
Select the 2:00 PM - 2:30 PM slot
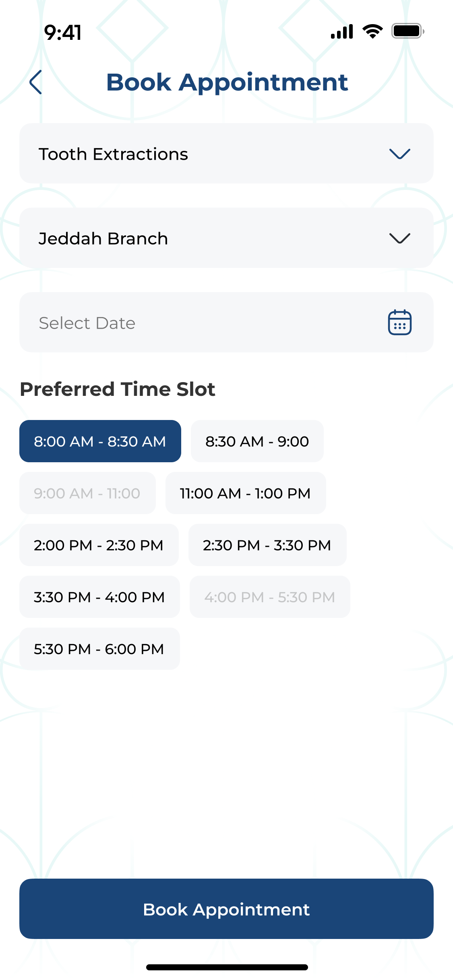(x=99, y=545)
